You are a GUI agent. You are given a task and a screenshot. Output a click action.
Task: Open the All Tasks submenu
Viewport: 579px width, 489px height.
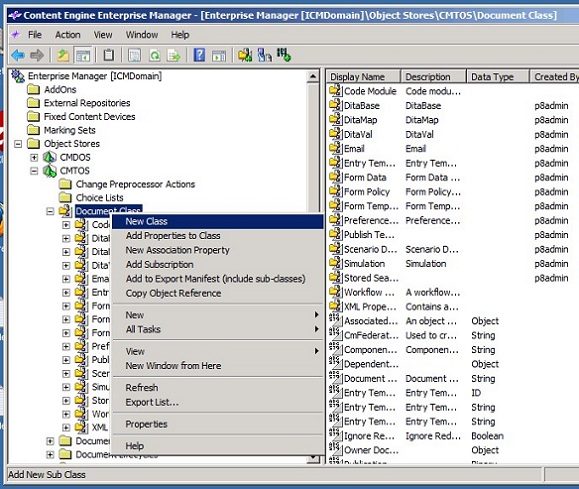pos(217,329)
